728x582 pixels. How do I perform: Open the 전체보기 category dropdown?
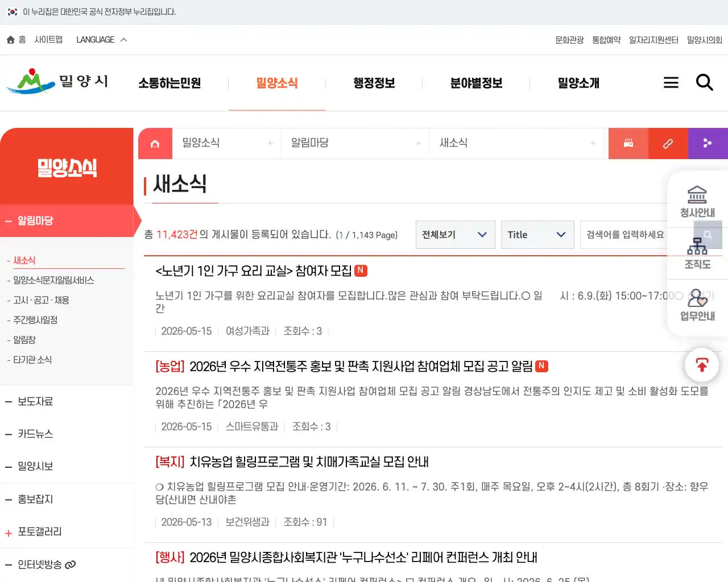point(456,235)
